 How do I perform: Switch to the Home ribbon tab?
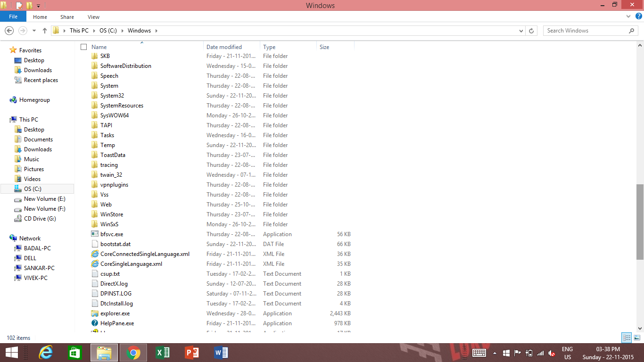tap(40, 17)
